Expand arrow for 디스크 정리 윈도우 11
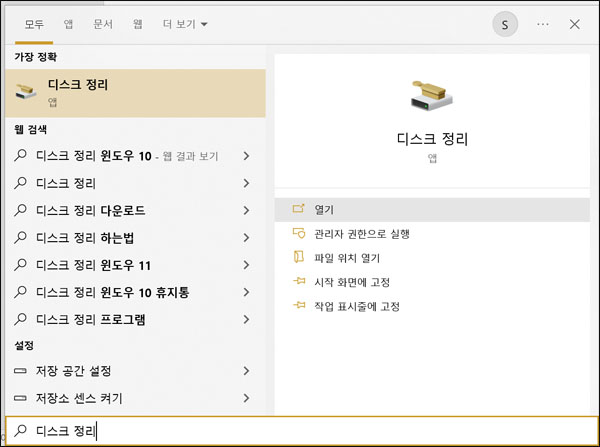The image size is (600, 447). [246, 265]
